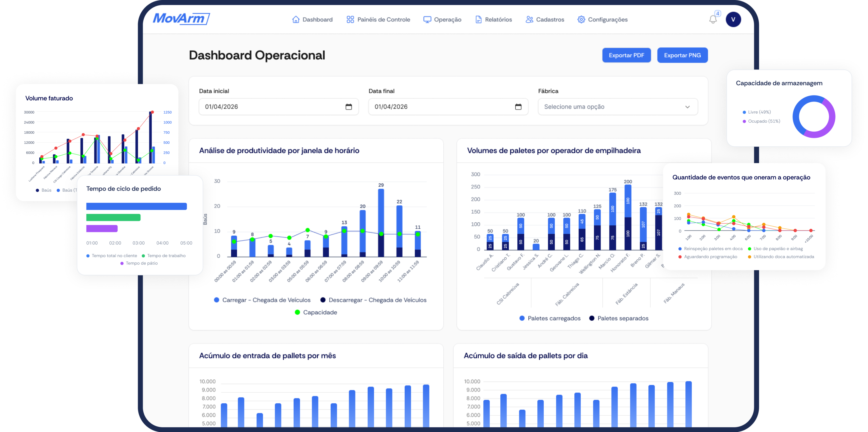Toggle Descarregar - Chegada de Veículos legend
The image size is (868, 432).
coord(373,300)
